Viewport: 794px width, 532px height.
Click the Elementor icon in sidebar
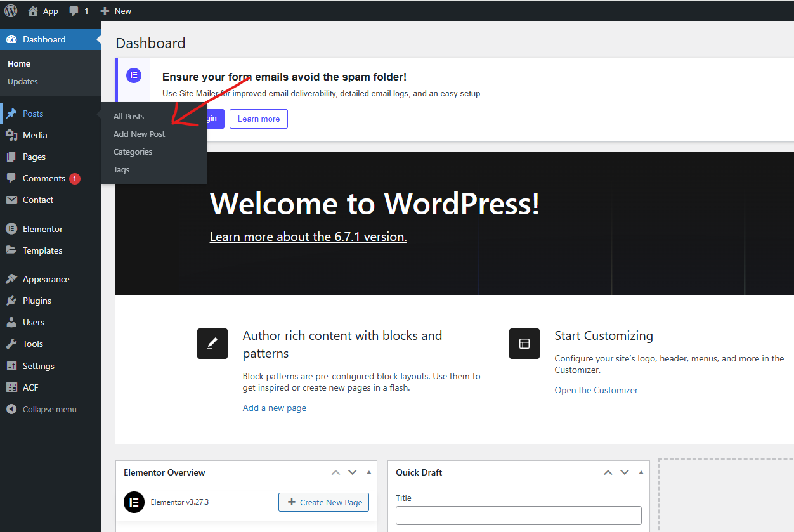point(11,229)
